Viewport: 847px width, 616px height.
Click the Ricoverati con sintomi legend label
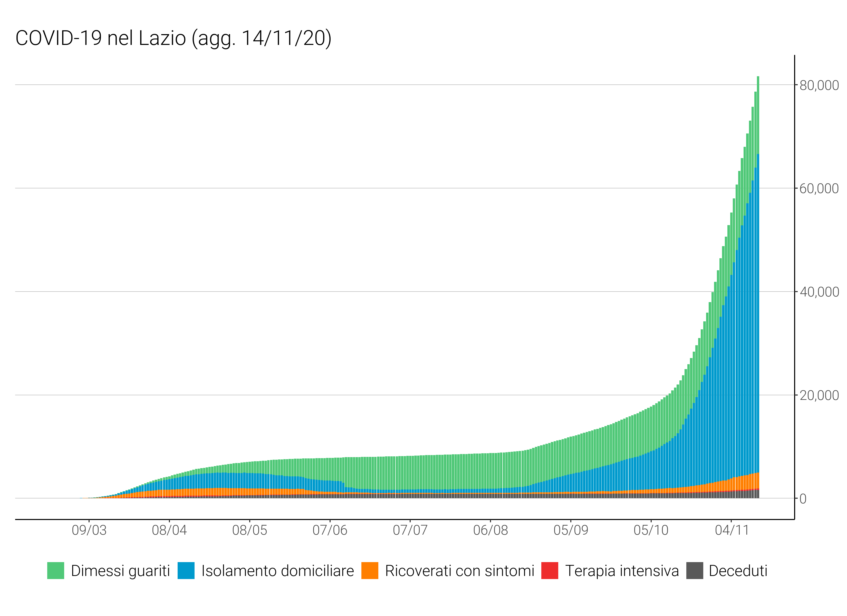(460, 571)
